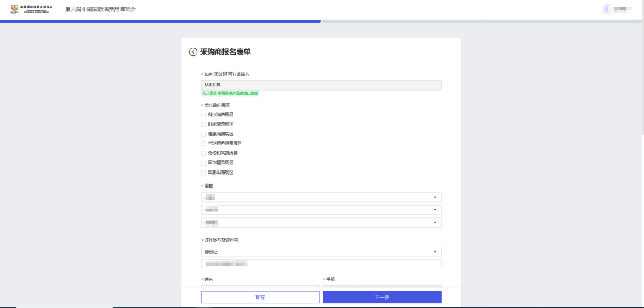Image resolution: width=644 pixels, height=308 pixels.
Task: Open the 身份证 certificate type dropdown
Action: (x=321, y=251)
